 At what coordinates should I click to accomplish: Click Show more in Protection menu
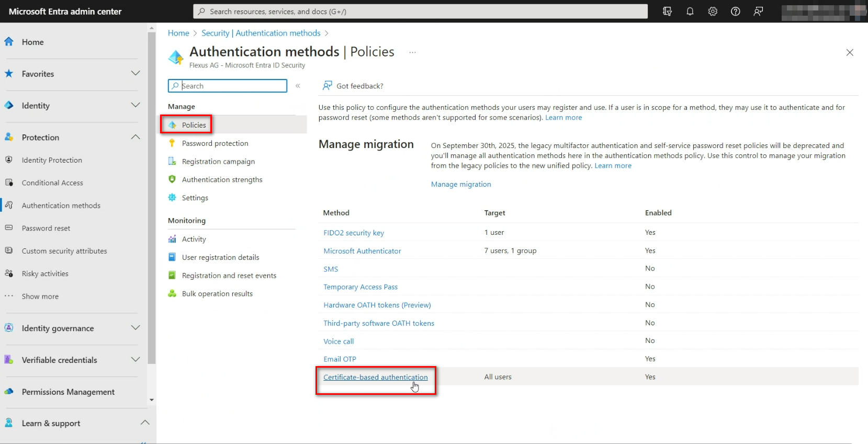click(x=40, y=297)
